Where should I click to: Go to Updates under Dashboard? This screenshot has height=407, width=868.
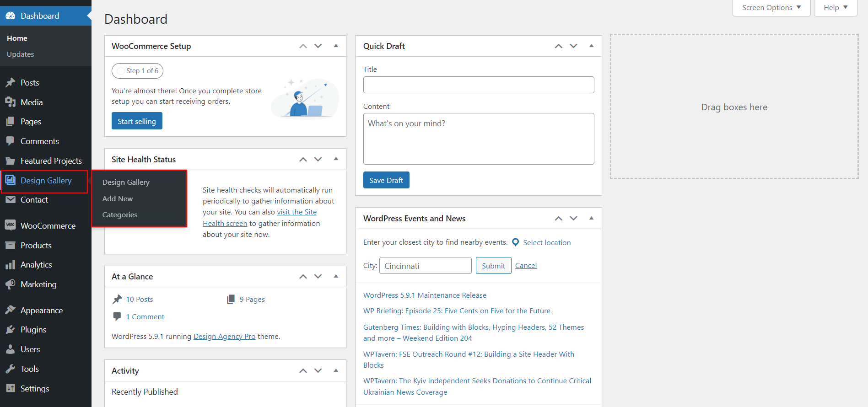tap(21, 54)
